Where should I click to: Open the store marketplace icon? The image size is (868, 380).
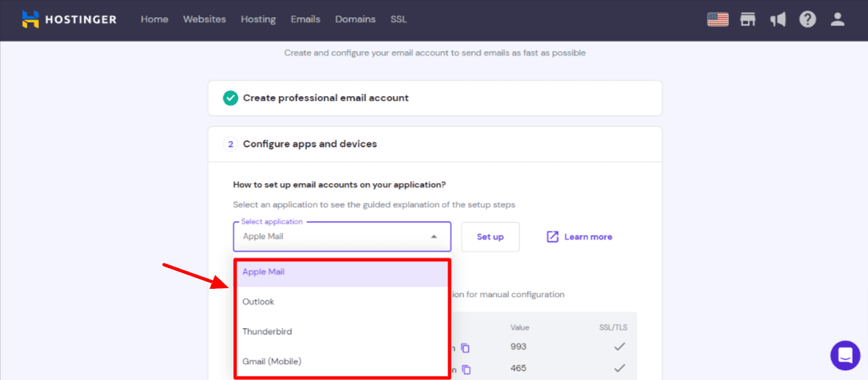click(x=748, y=19)
